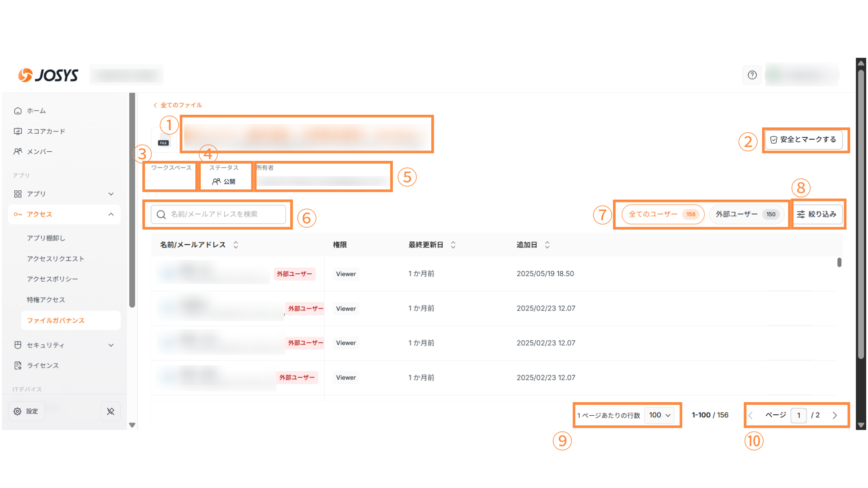
Task: Open Home from sidebar icon
Action: pos(18,111)
